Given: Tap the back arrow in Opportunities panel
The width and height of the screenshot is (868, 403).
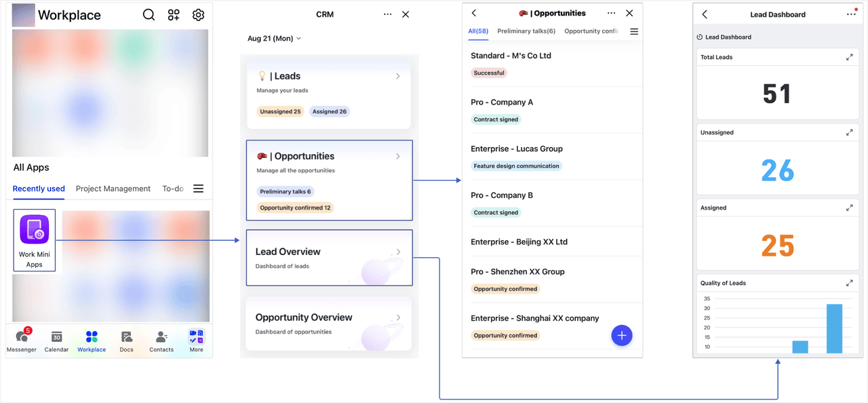Looking at the screenshot, I should (x=473, y=13).
